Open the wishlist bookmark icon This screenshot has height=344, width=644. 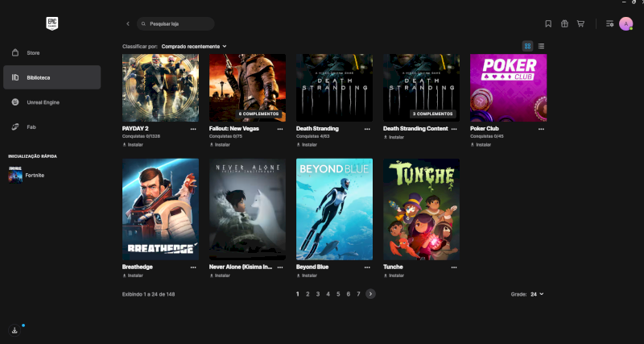548,24
